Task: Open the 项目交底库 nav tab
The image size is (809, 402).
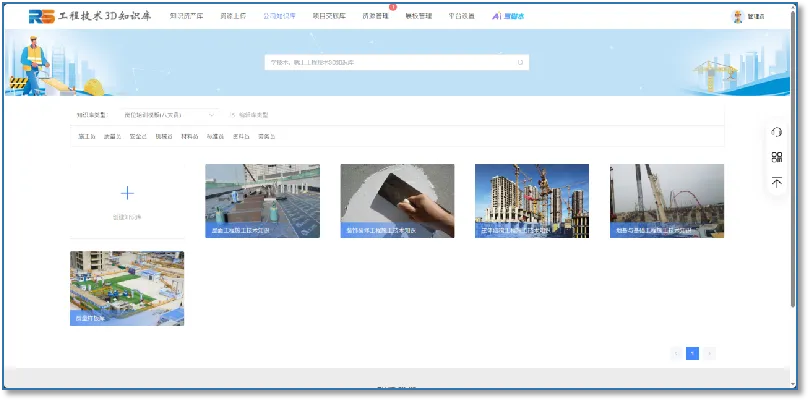Action: [x=328, y=16]
